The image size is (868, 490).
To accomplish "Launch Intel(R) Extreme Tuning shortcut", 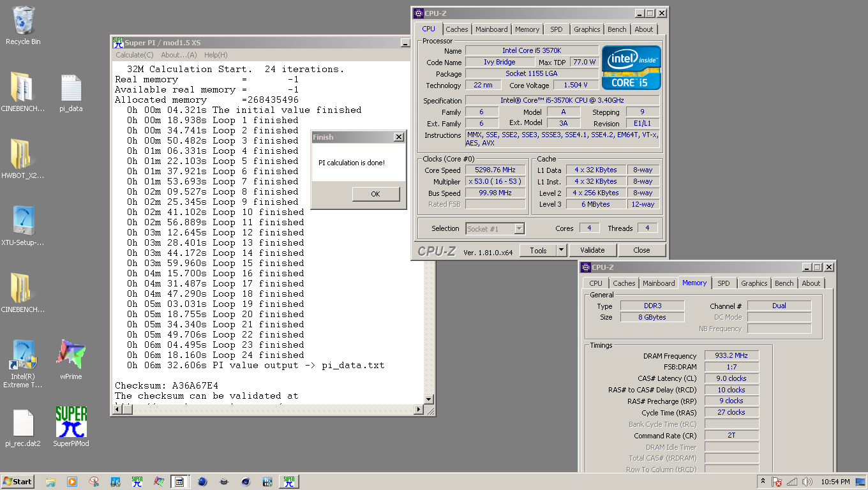I will pyautogui.click(x=23, y=364).
